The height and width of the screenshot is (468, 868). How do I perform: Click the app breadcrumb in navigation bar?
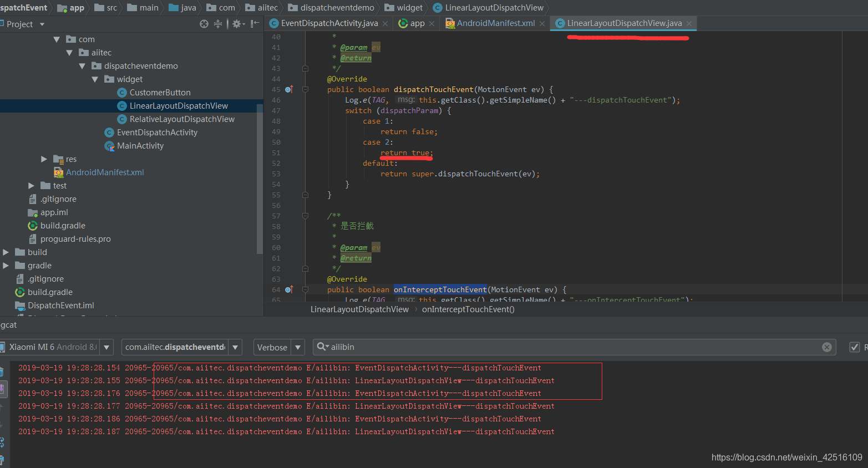pos(71,8)
